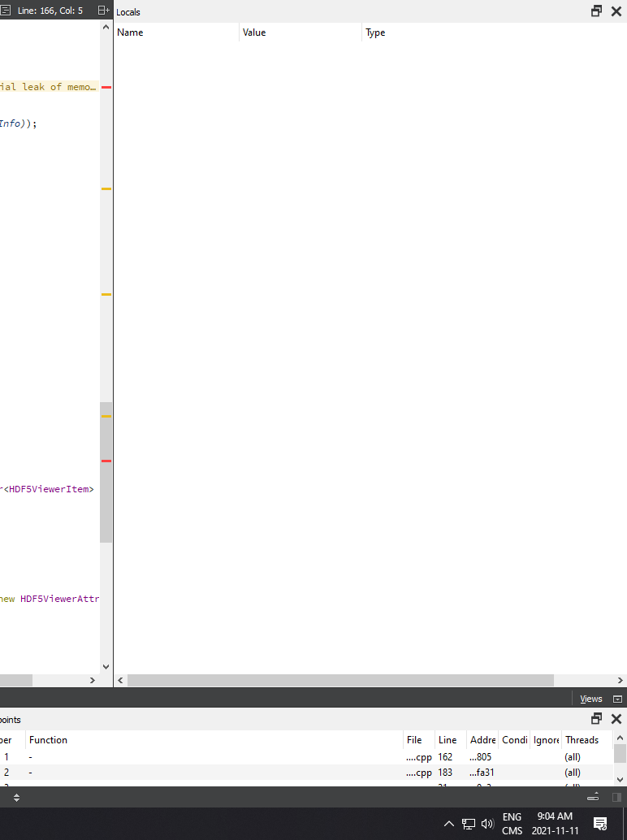Open the Views menu
The height and width of the screenshot is (840, 627).
pos(591,699)
